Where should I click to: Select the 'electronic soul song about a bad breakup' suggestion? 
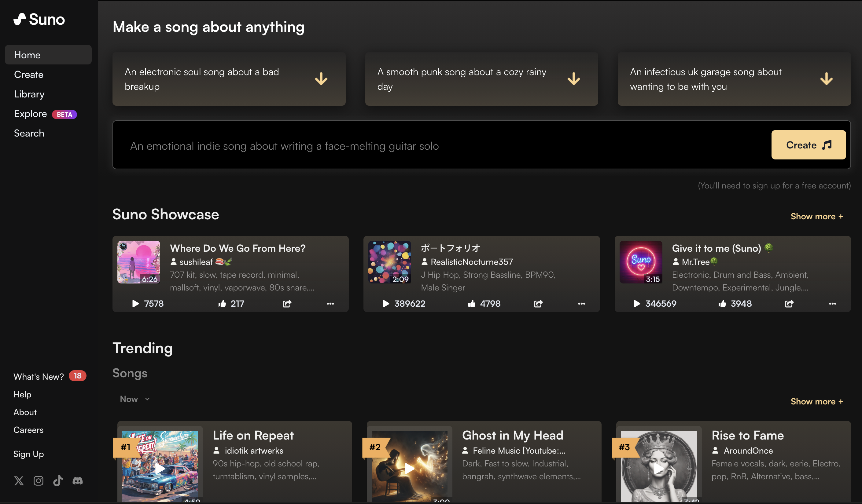[x=229, y=79]
